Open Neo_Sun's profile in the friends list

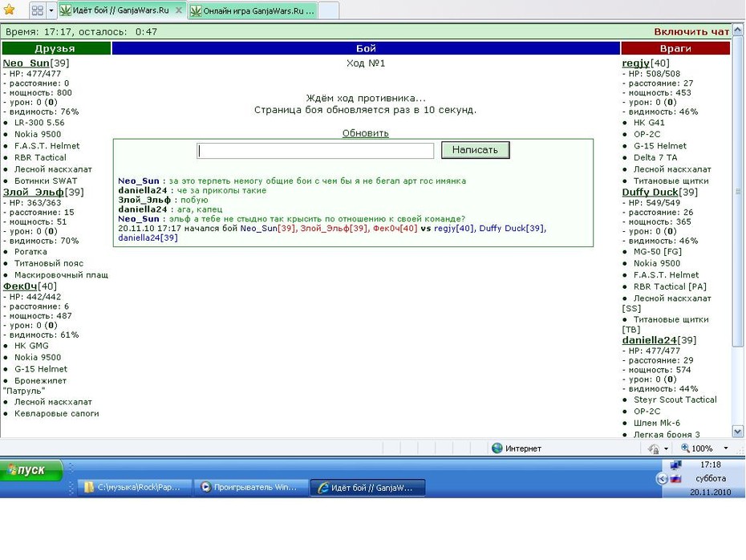click(26, 63)
